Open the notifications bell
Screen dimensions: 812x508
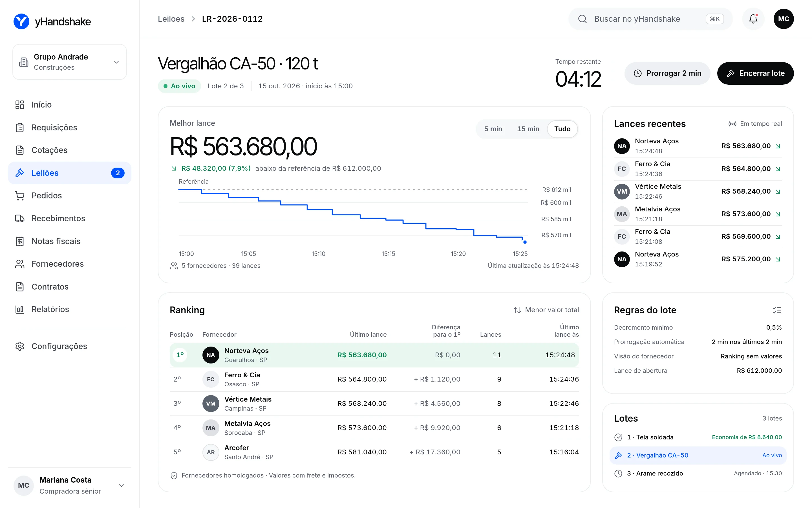tap(753, 19)
